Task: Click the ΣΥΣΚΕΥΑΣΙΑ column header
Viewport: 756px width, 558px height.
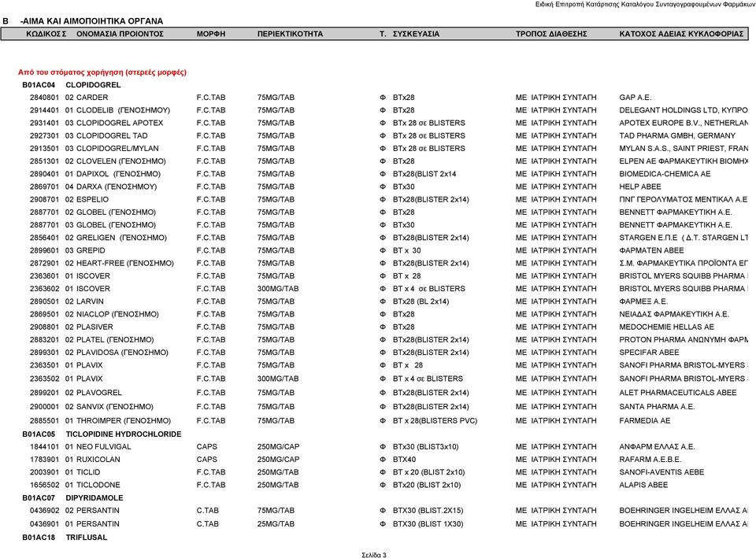Action: point(416,34)
